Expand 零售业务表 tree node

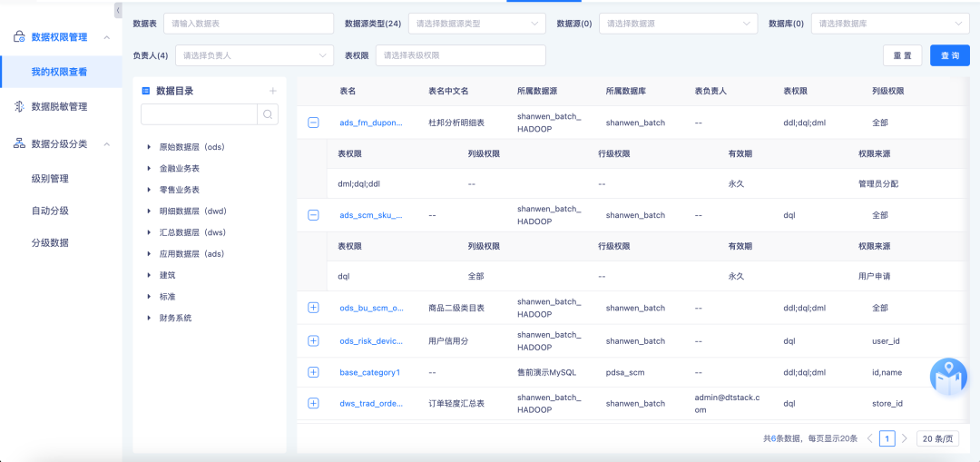tap(149, 190)
